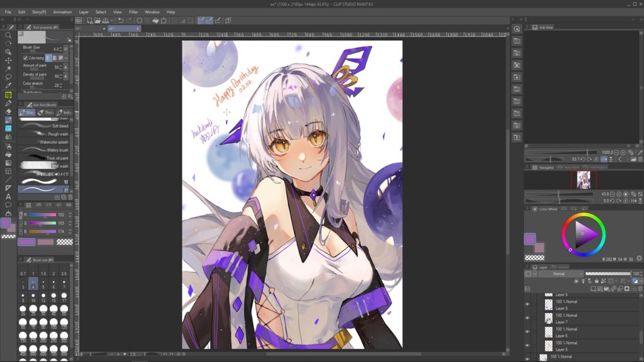Click the Navigator canvas thumbnail

click(x=584, y=180)
